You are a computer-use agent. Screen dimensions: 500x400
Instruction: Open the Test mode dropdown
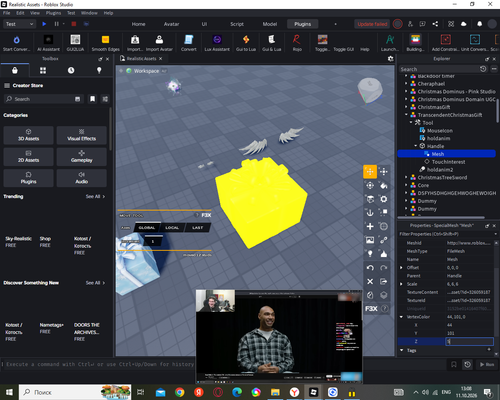(x=19, y=24)
